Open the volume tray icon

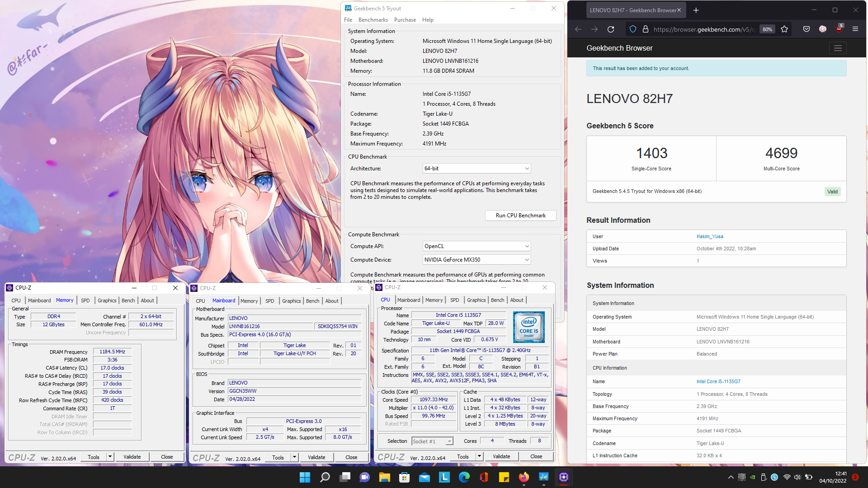797,477
